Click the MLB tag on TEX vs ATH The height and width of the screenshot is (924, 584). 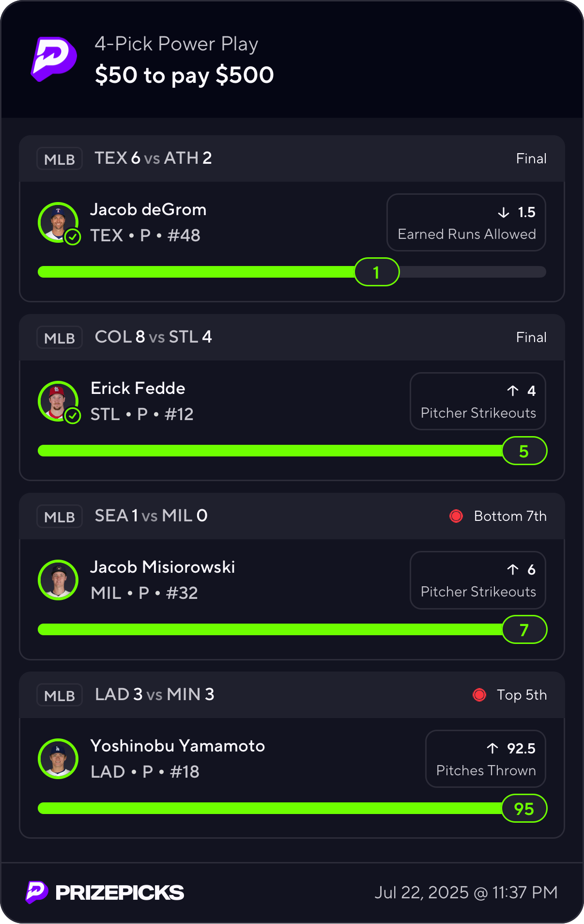(x=60, y=159)
